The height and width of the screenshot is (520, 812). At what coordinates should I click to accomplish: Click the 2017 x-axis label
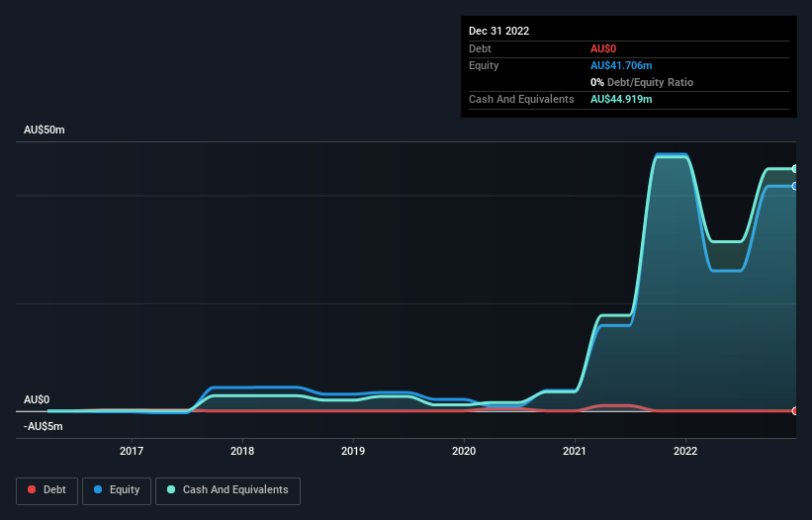(132, 451)
